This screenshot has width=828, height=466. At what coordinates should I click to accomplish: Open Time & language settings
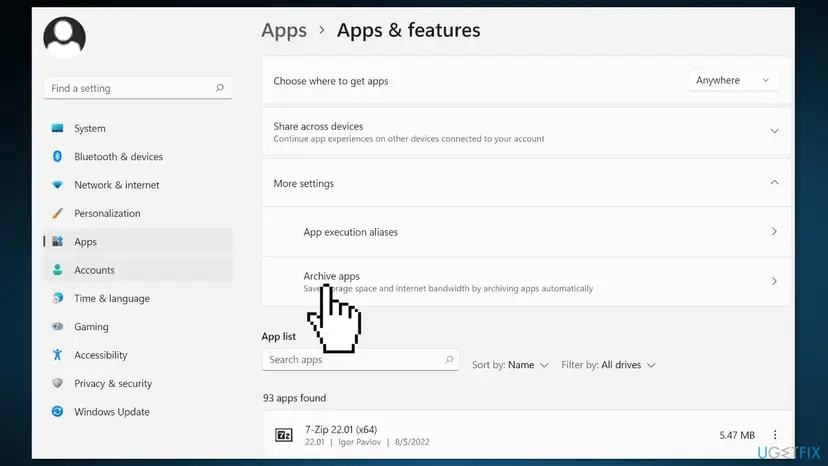point(138,298)
